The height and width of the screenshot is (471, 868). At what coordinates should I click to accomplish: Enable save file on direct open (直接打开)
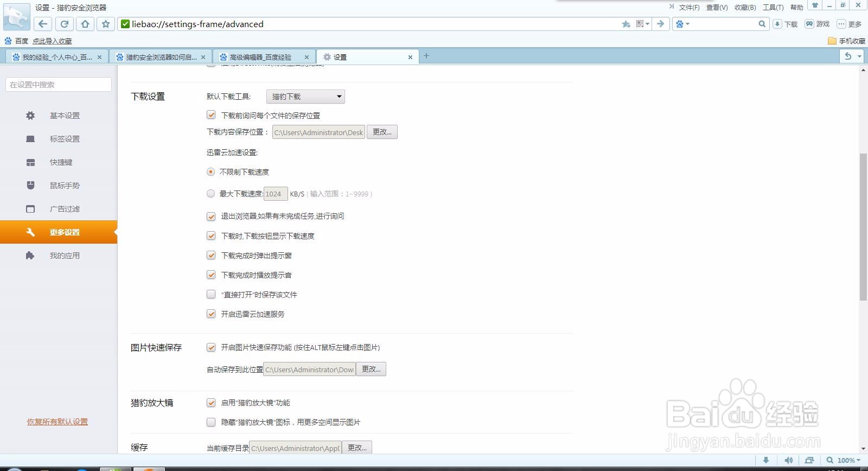pyautogui.click(x=211, y=294)
